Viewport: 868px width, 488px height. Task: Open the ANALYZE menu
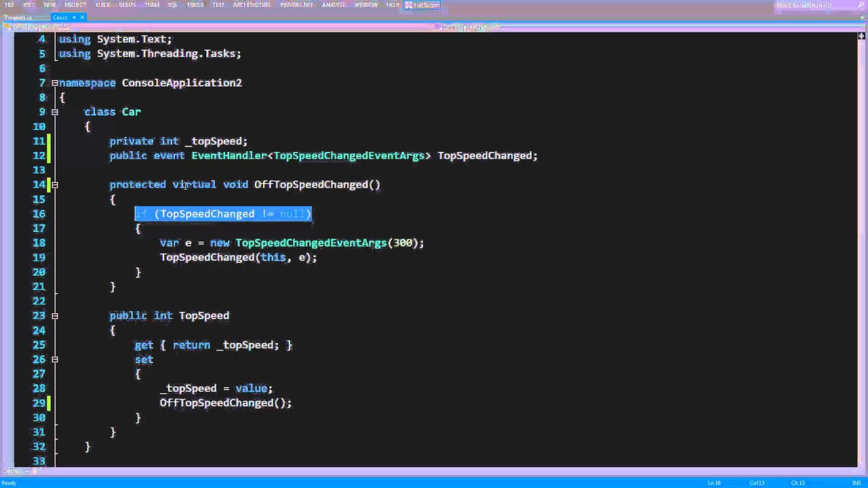[334, 5]
